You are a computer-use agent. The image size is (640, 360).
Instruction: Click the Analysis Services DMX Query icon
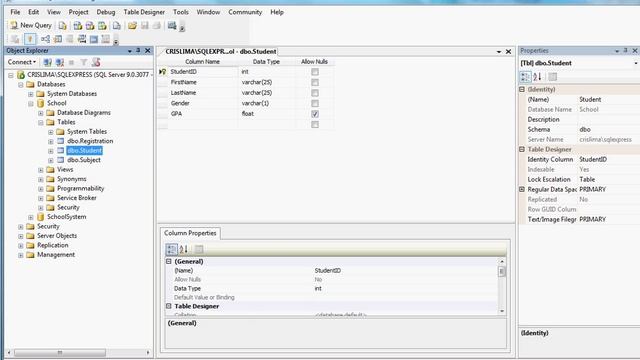(x=90, y=26)
